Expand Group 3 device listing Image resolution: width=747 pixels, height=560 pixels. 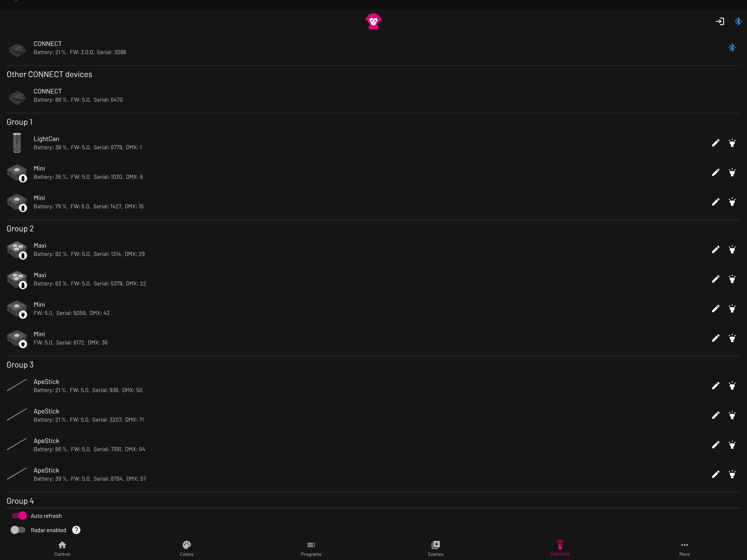(19, 364)
